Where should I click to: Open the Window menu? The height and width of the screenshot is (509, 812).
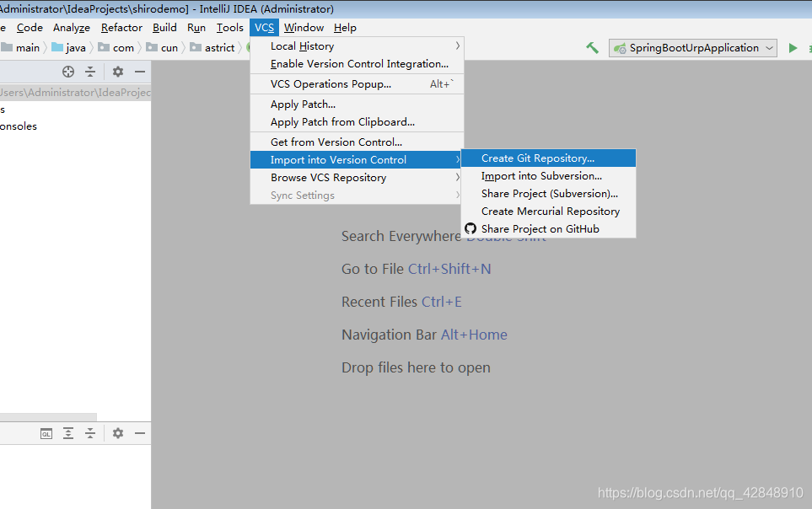(304, 28)
